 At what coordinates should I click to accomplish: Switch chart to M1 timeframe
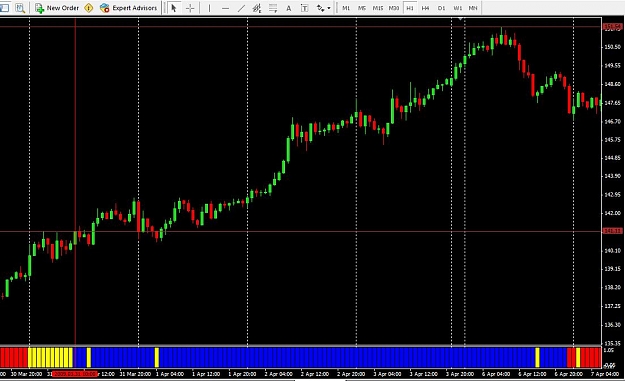coord(346,8)
